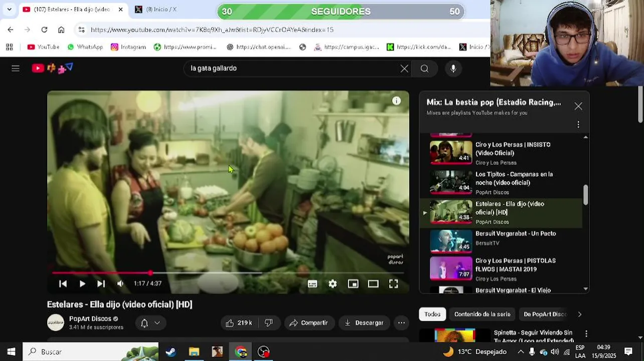The image size is (644, 361).
Task: Go to the browser home page
Action: [61, 30]
